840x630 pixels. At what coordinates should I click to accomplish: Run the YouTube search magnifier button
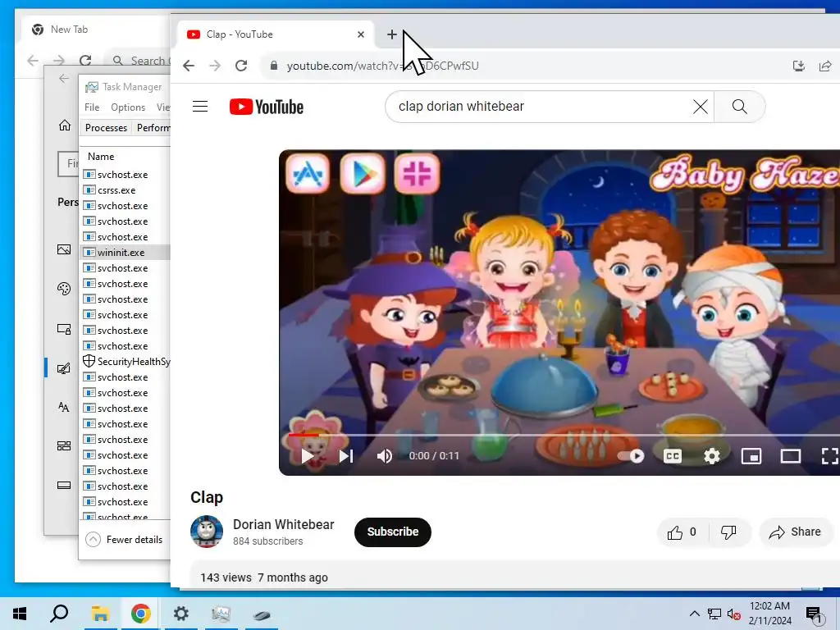click(x=739, y=107)
